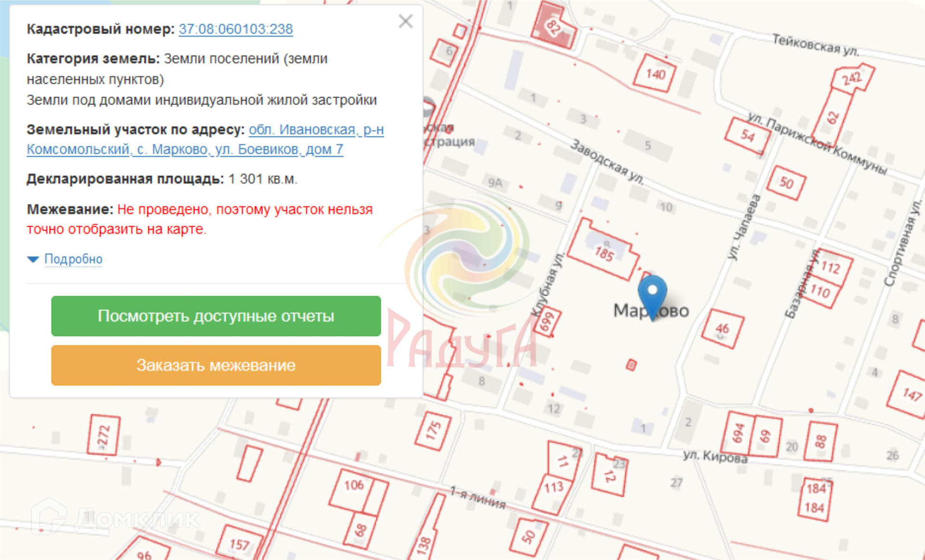
Task: Close the cadastral info popup
Action: click(x=405, y=22)
